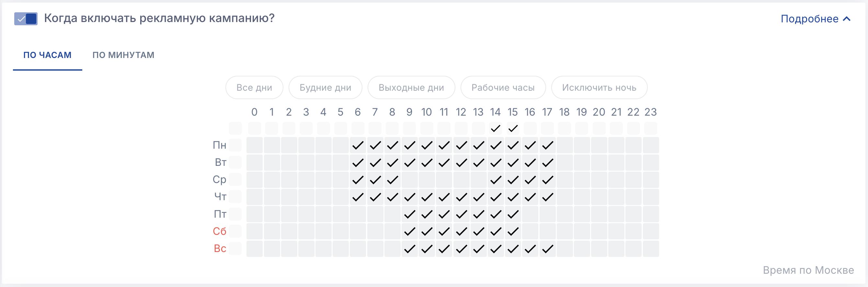The height and width of the screenshot is (287, 868).
Task: Uncheck the hour 14 column checkbox
Action: pyautogui.click(x=495, y=128)
